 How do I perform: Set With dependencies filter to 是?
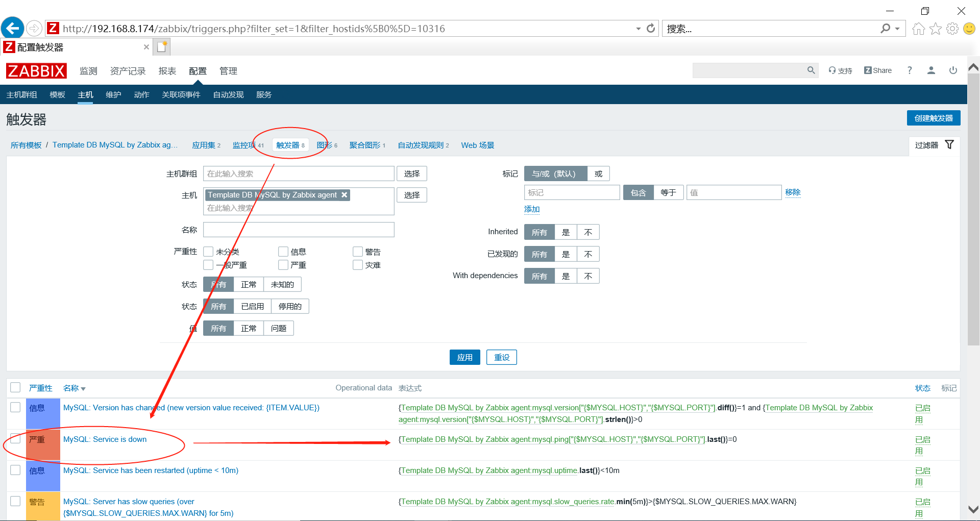pos(566,276)
